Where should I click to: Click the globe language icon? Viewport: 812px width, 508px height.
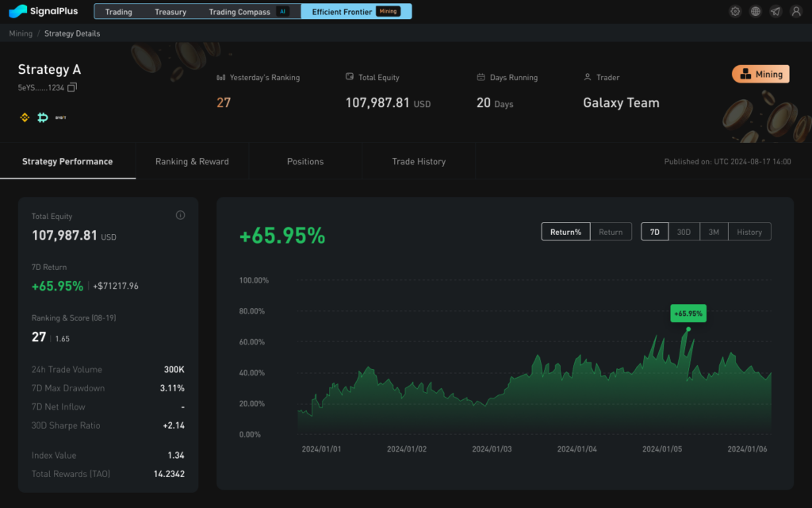pyautogui.click(x=755, y=11)
